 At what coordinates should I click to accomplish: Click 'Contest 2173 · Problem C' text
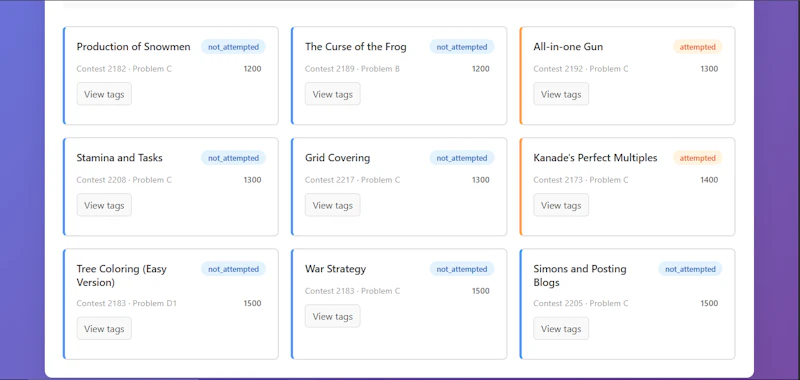[581, 180]
